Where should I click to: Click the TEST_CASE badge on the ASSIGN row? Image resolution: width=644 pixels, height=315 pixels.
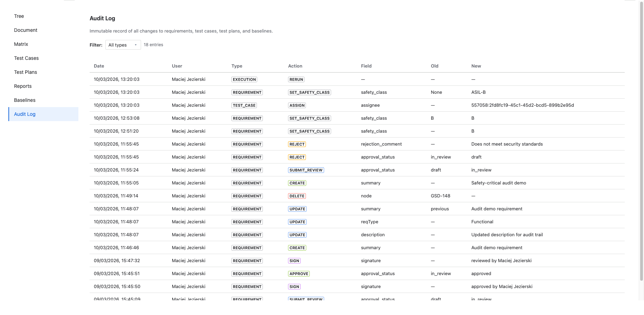pos(244,105)
